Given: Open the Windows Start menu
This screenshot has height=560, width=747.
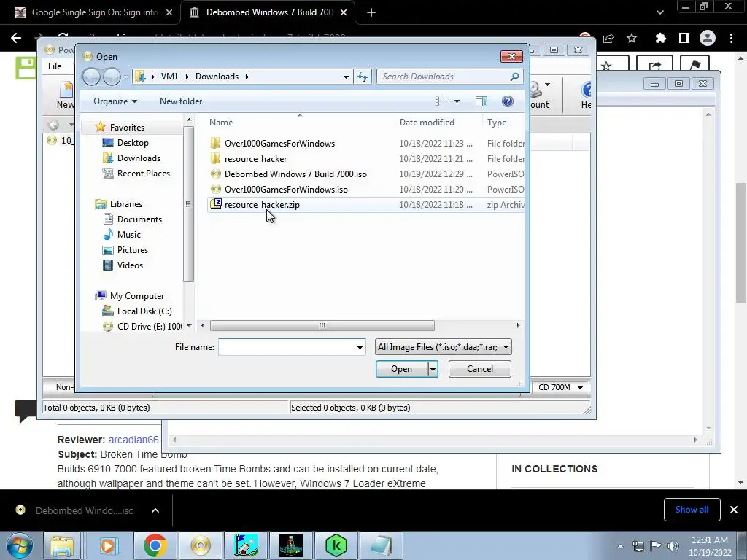Looking at the screenshot, I should coord(19,545).
